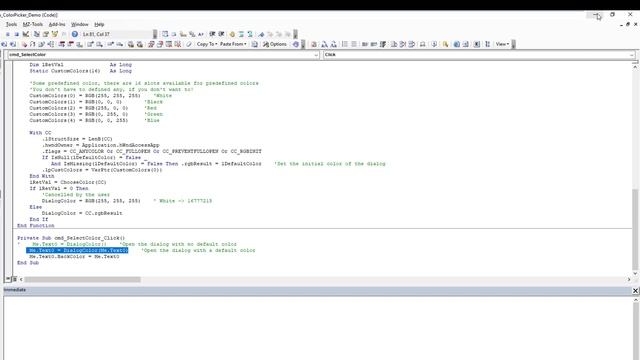This screenshot has height=360, width=640.
Task: Open the Add-Ins menu
Action: [x=57, y=24]
